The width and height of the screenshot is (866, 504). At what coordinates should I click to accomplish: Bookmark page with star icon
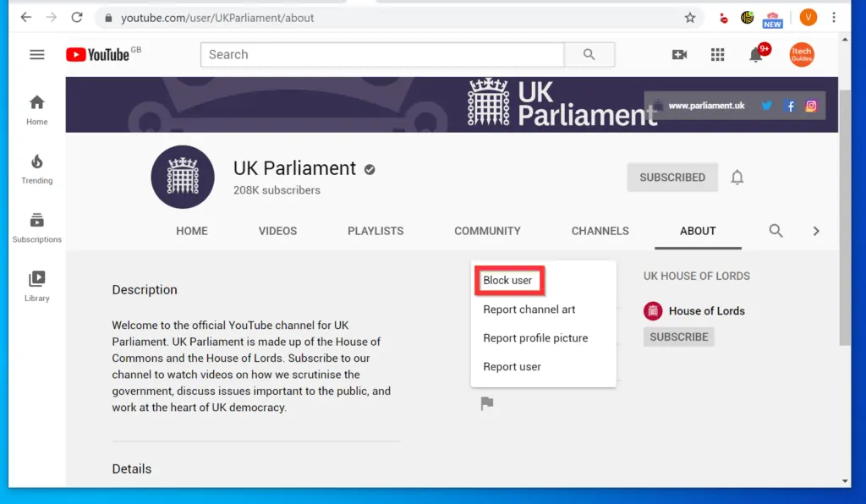[x=690, y=18]
